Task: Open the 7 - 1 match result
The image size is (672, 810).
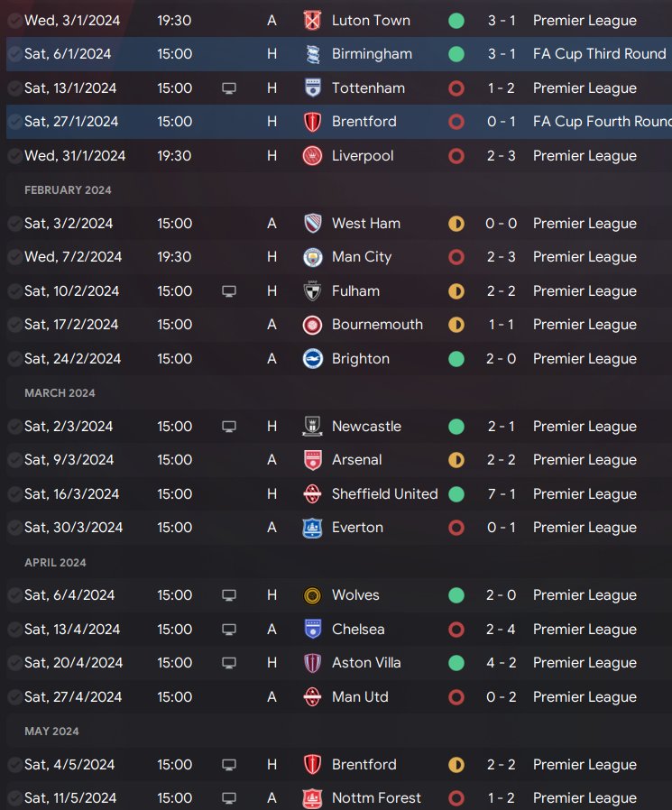Action: pyautogui.click(x=501, y=494)
